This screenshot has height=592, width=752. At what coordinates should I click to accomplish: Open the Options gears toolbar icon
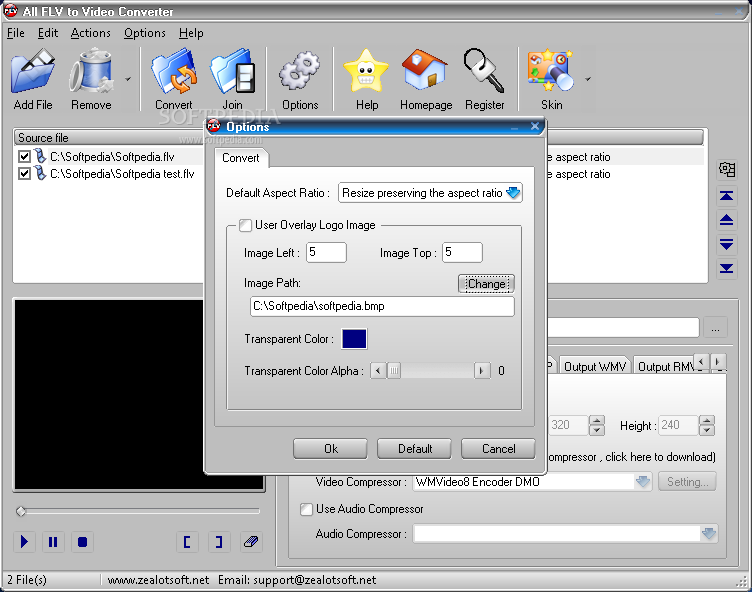300,72
